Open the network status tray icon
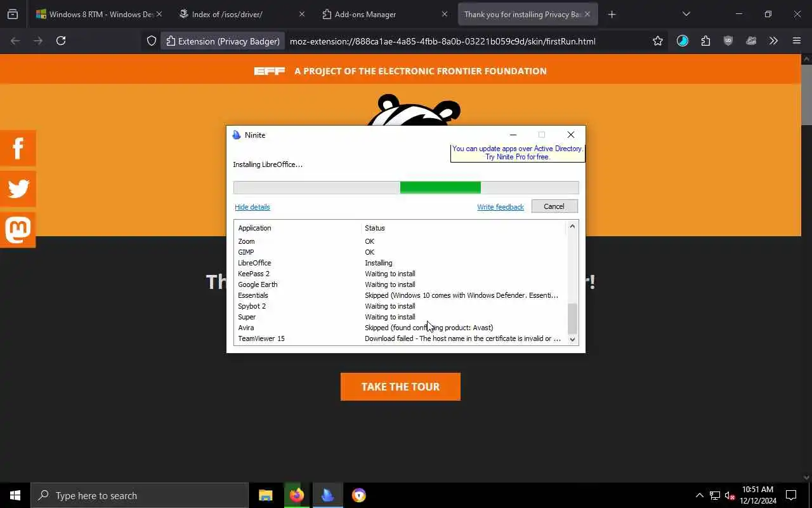This screenshot has height=508, width=812. click(715, 495)
